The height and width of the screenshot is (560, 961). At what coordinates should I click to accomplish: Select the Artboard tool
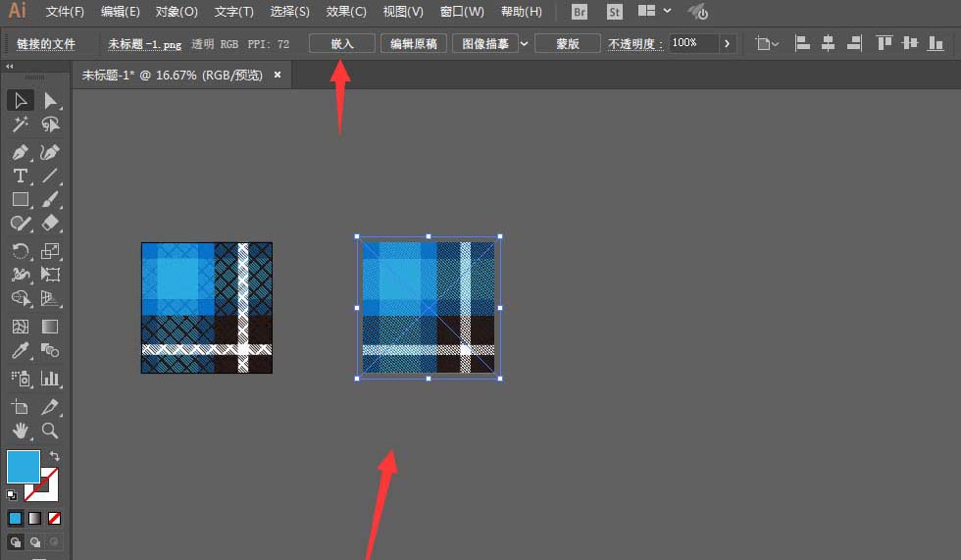(21, 407)
